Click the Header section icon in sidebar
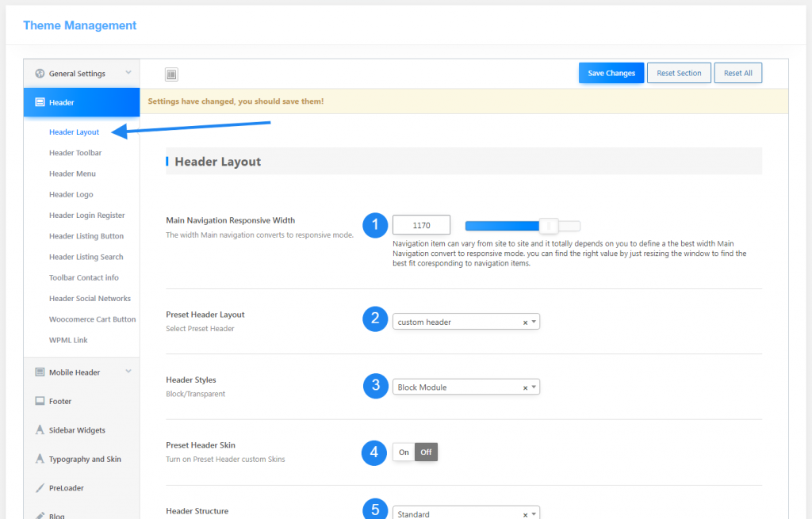Screen dimensions: 812x519 click(x=40, y=102)
